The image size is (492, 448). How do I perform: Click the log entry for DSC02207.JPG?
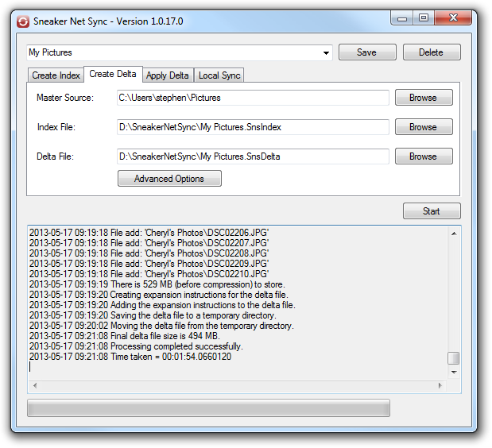149,243
